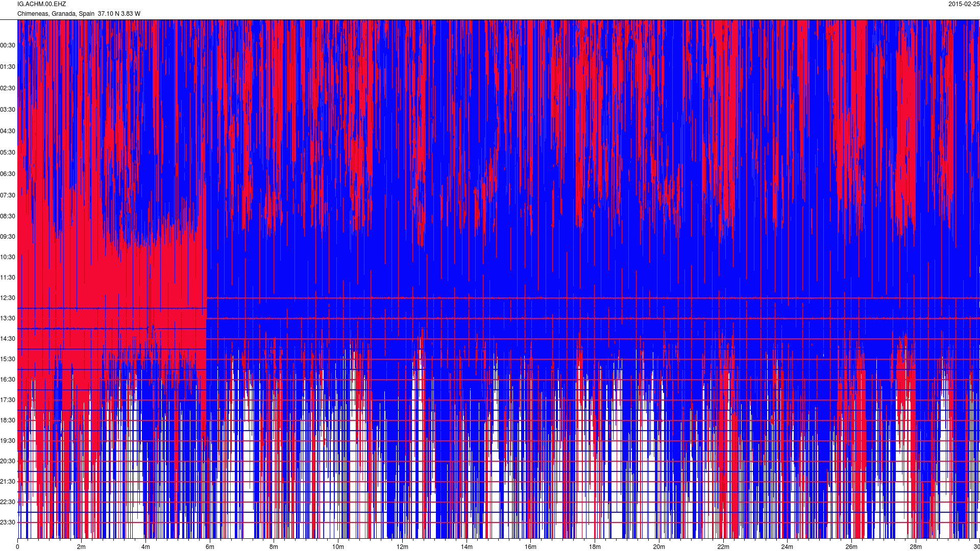Click the 08:30 time label
980x551 pixels.
8,216
